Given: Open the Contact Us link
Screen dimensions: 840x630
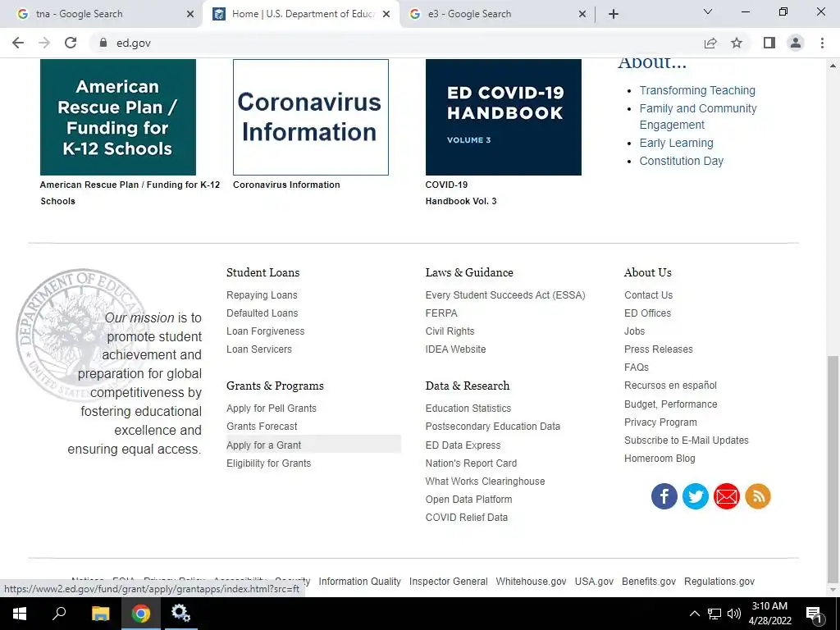Looking at the screenshot, I should [648, 294].
